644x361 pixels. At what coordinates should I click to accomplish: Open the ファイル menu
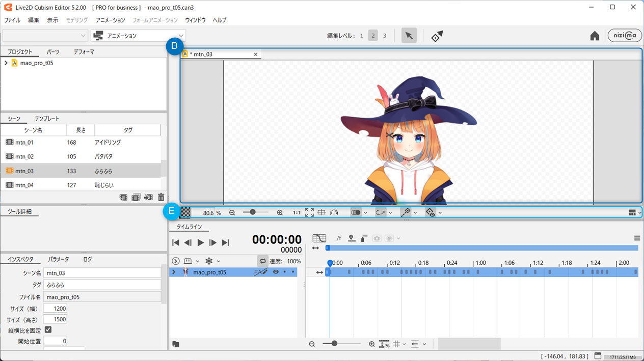point(12,20)
